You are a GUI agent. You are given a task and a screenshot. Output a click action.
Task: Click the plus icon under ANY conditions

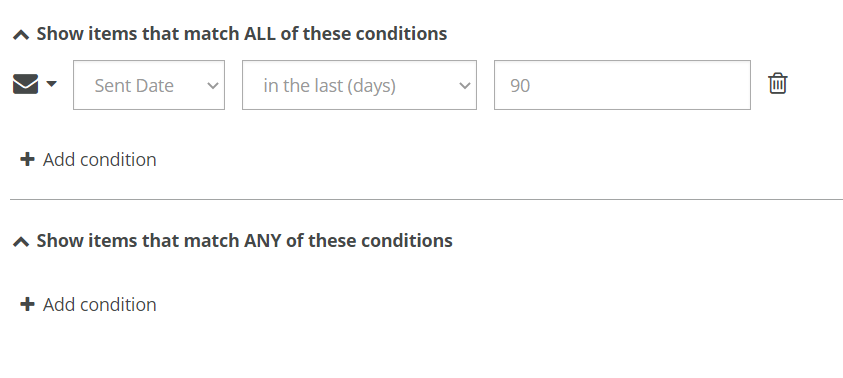[27, 304]
